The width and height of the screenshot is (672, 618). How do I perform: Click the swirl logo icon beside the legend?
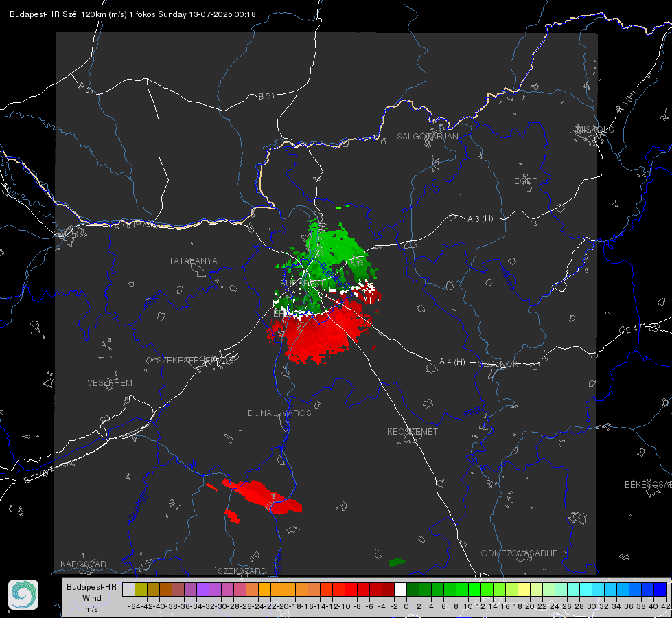(x=23, y=595)
